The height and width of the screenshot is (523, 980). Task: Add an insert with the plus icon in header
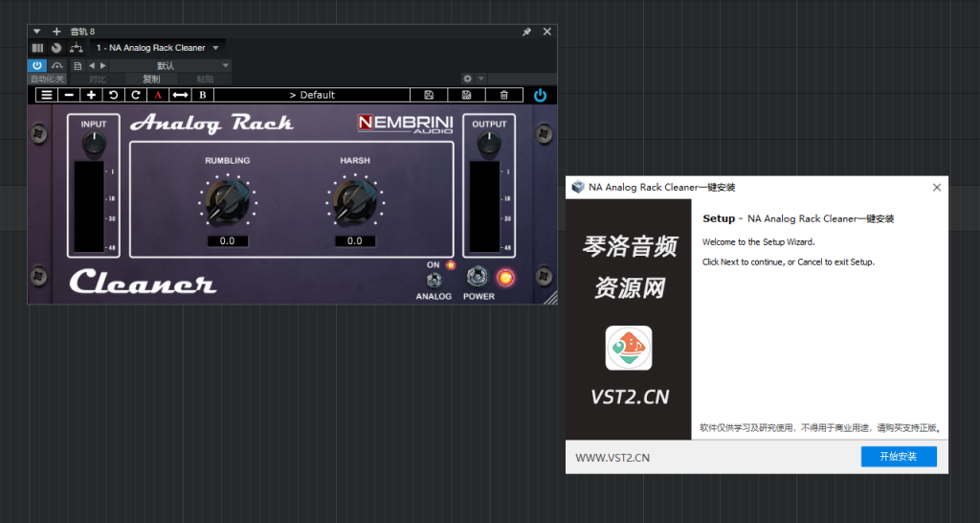(x=56, y=32)
